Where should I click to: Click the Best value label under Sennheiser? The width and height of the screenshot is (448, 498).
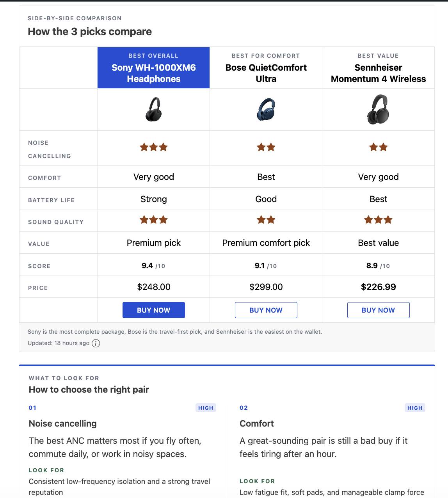point(378,243)
